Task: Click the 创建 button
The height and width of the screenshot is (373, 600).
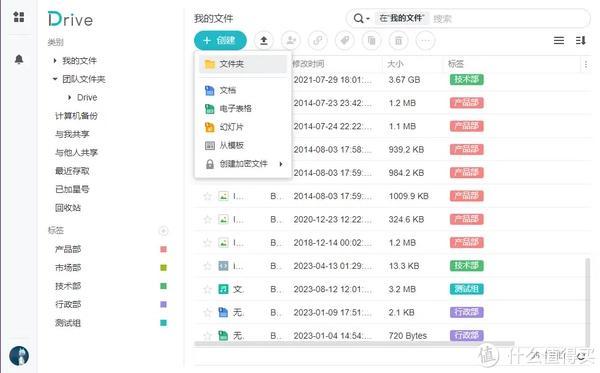Action: 220,41
